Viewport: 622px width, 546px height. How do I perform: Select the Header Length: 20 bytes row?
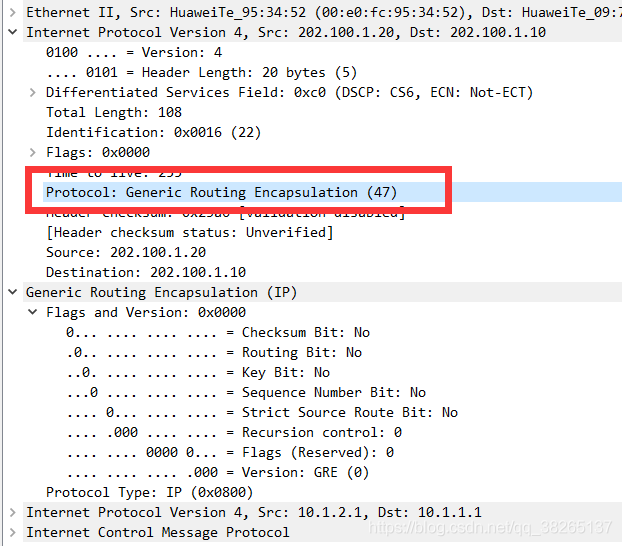click(202, 73)
